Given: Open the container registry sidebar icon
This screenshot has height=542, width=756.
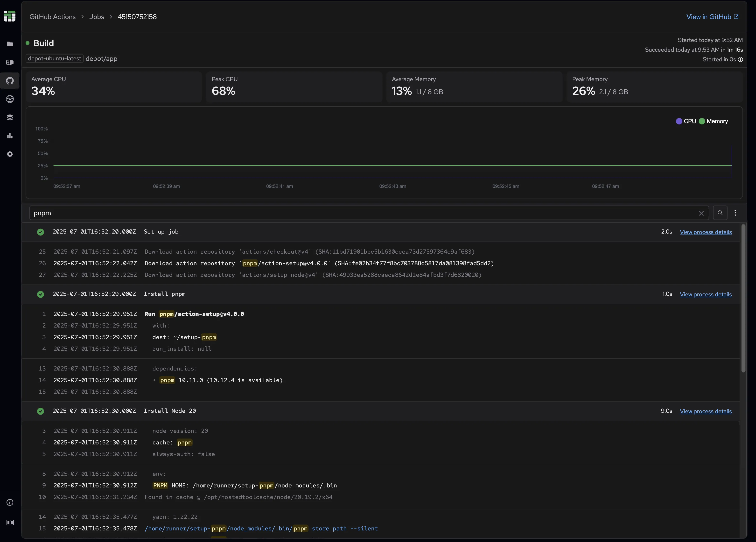Looking at the screenshot, I should (10, 62).
